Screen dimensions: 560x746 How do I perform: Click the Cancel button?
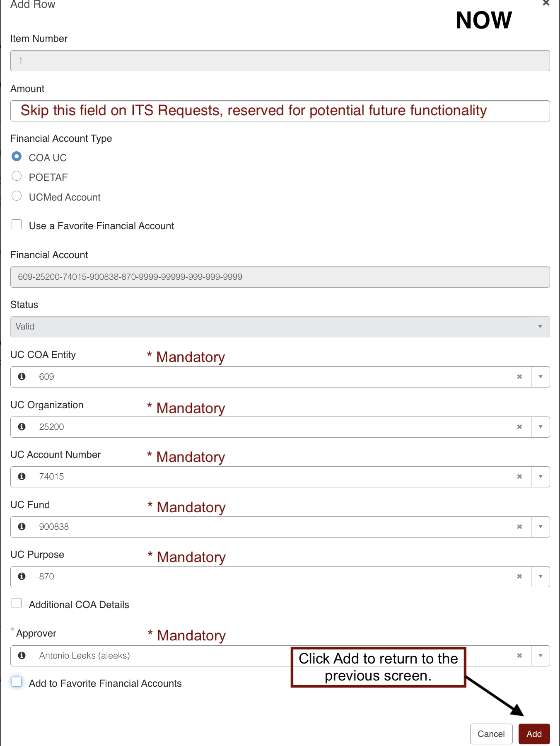coord(491,734)
